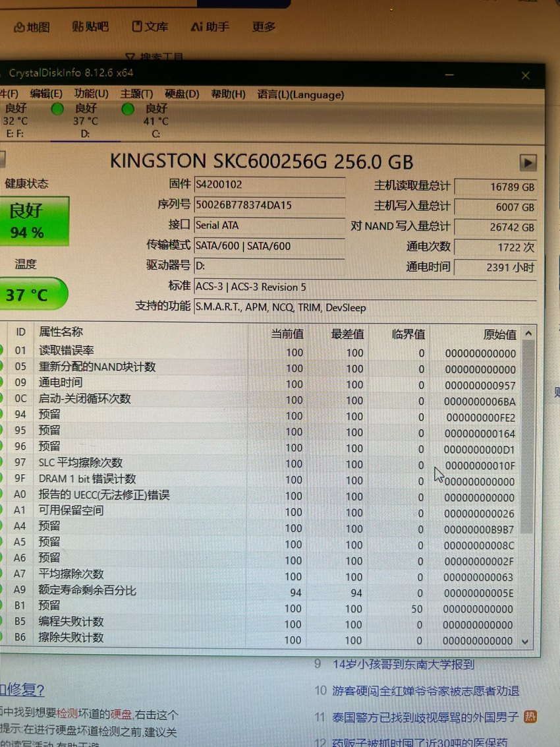Click the 当前值 column header
This screenshot has height=747, width=560.
[x=287, y=334]
